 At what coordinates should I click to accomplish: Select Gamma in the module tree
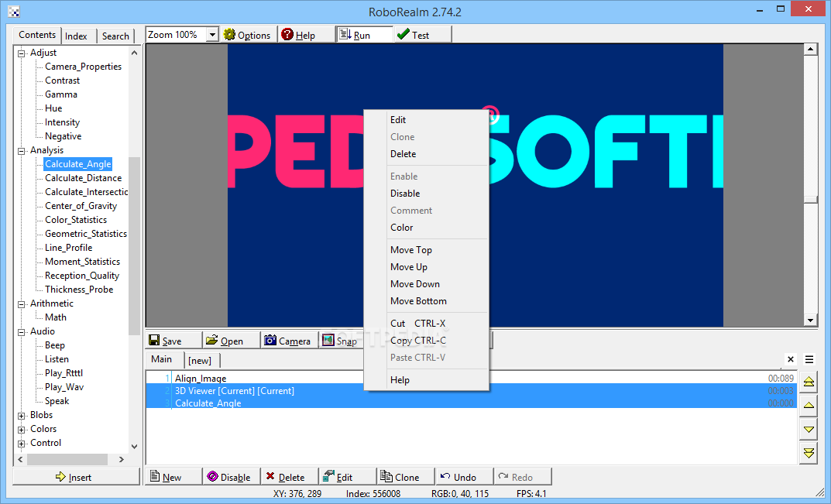[x=61, y=94]
